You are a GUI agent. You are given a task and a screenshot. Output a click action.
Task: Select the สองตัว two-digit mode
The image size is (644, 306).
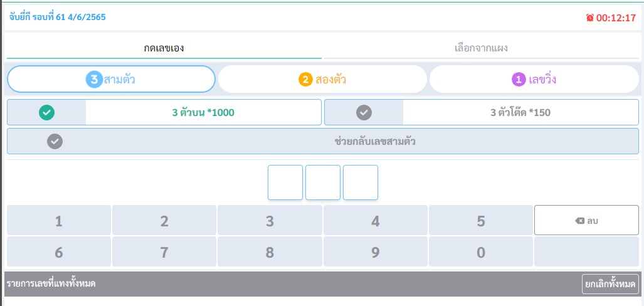coord(322,80)
